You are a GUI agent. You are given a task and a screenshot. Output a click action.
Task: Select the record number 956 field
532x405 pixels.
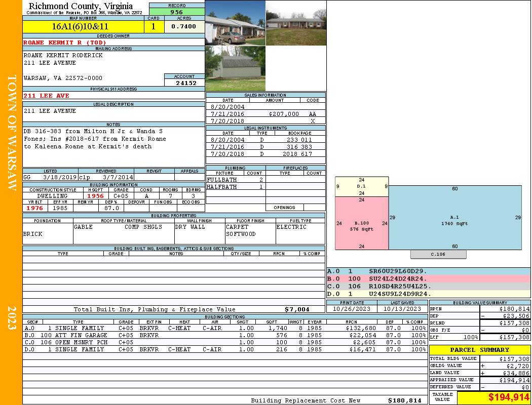pos(177,12)
